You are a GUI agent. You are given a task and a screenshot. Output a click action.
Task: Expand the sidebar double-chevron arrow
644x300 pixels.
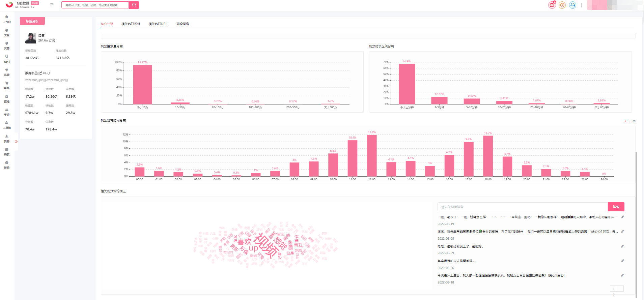(x=16, y=142)
